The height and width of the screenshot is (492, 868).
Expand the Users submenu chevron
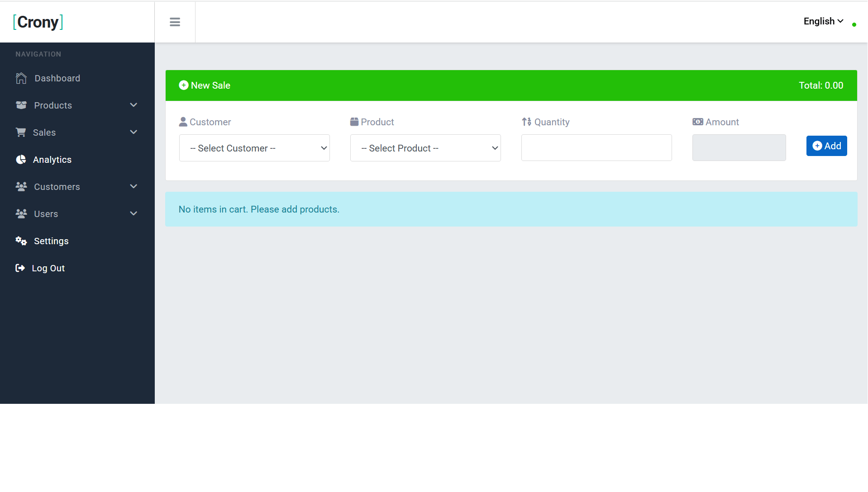pos(134,213)
